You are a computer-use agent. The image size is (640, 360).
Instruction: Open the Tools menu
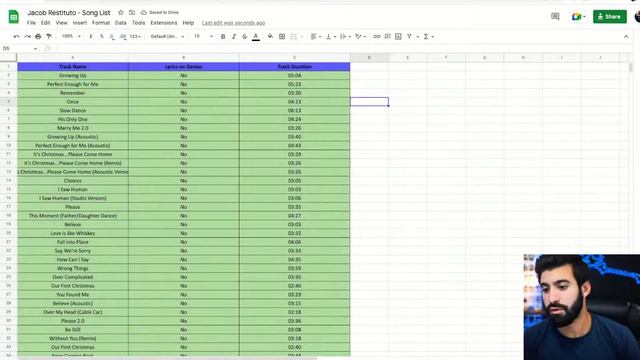click(x=138, y=23)
